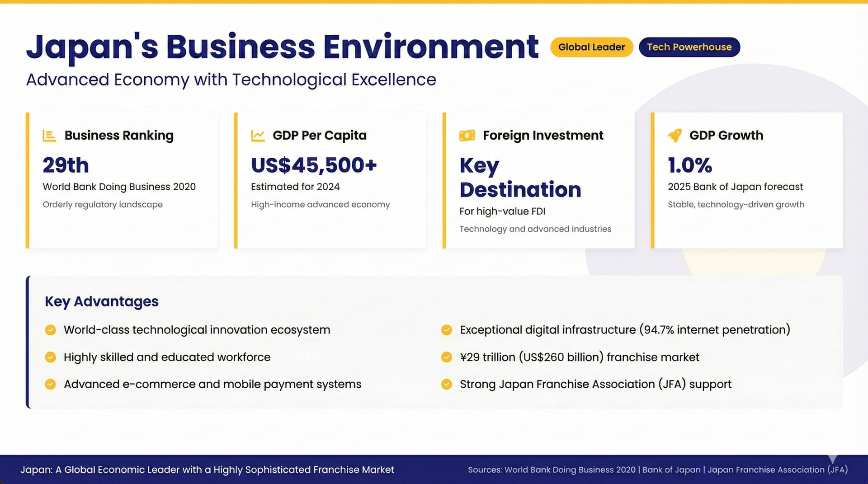Viewport: 868px width, 484px height.
Task: Click the Key Advantages section heading
Action: coord(102,301)
